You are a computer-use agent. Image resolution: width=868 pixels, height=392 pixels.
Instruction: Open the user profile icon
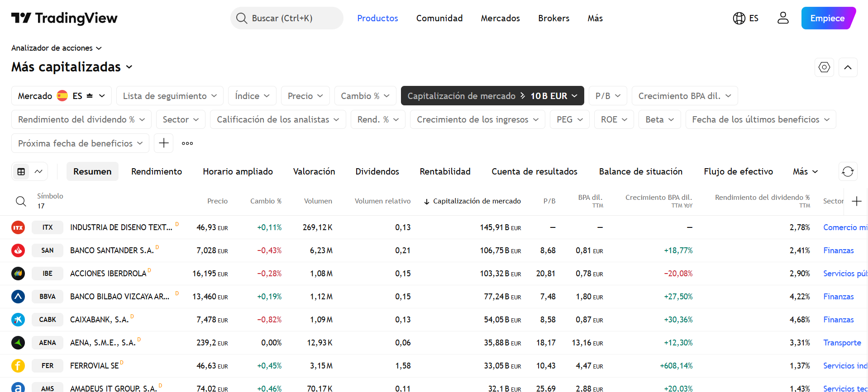tap(783, 18)
